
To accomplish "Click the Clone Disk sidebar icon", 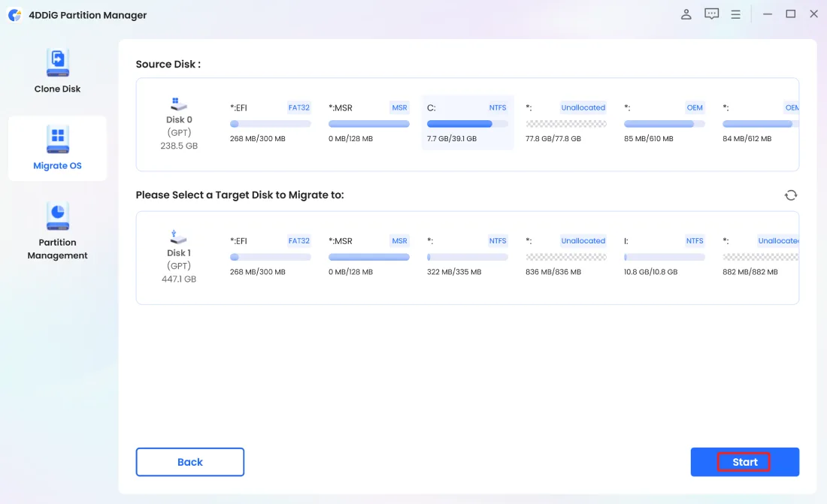I will click(57, 63).
